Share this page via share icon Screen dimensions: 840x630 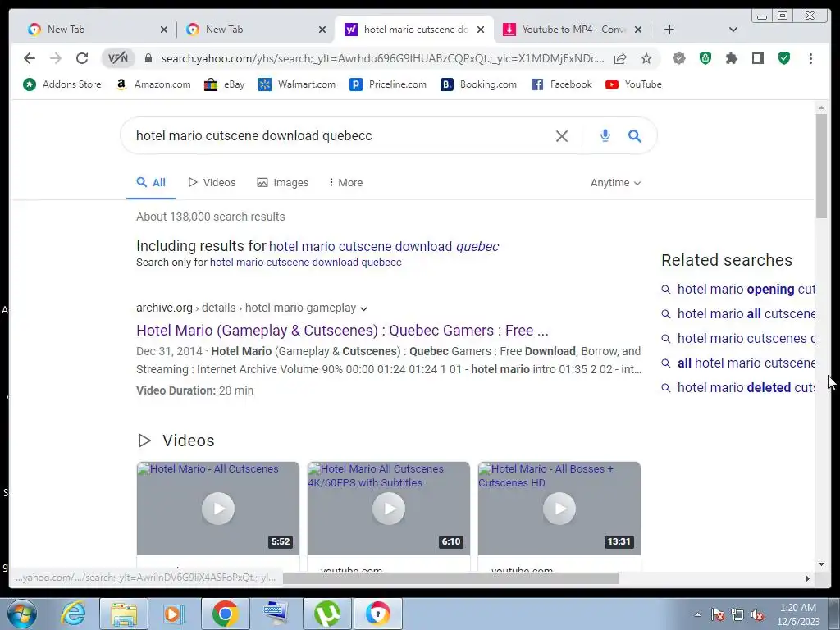620,58
